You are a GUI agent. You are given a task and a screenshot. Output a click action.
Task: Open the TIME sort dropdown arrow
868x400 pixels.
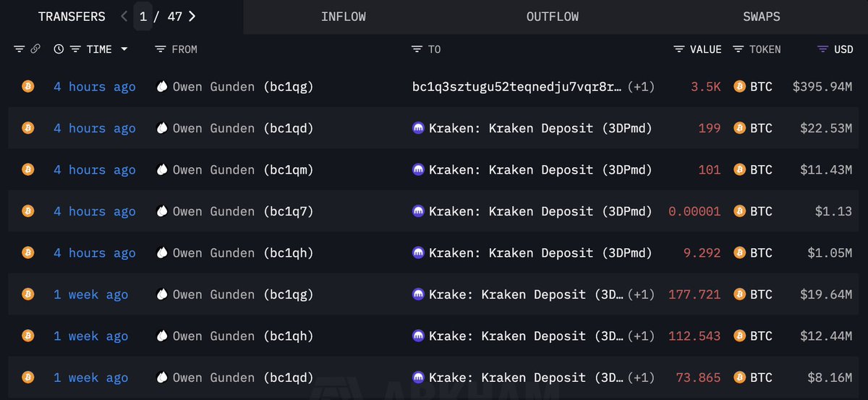(x=124, y=49)
